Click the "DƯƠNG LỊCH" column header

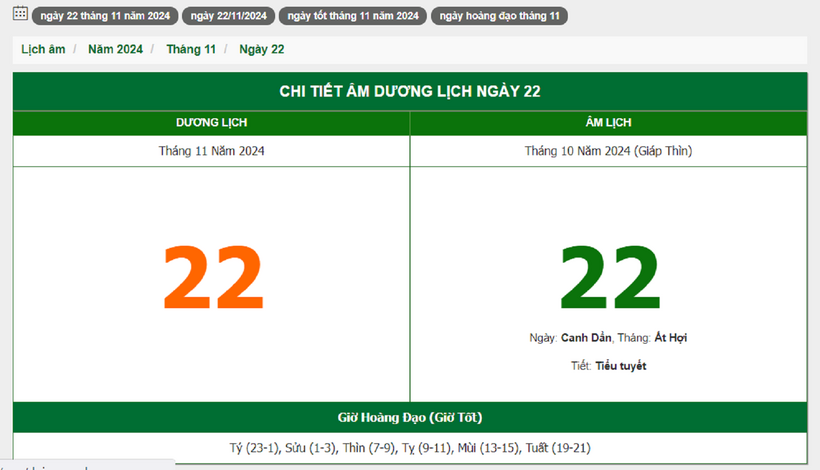click(x=211, y=122)
